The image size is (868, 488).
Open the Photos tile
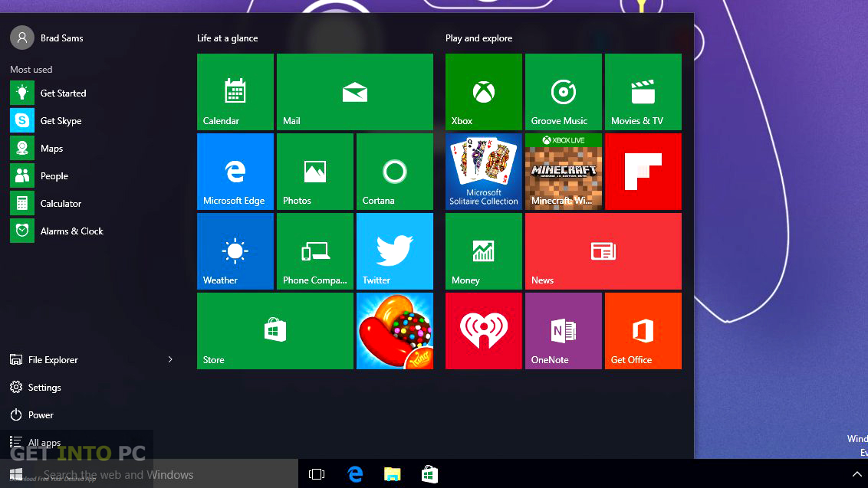[x=315, y=172]
